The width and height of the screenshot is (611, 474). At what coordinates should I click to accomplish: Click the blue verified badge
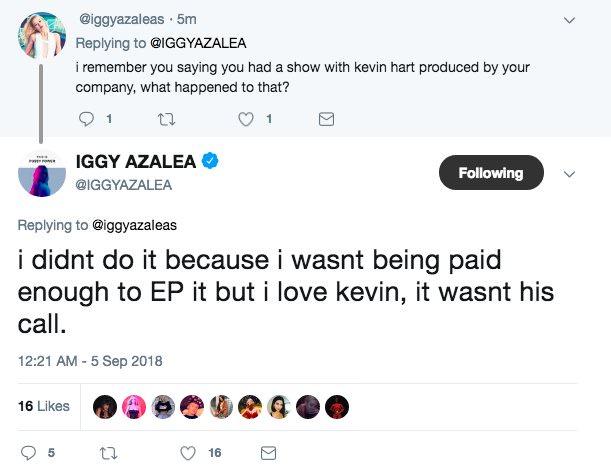click(212, 162)
